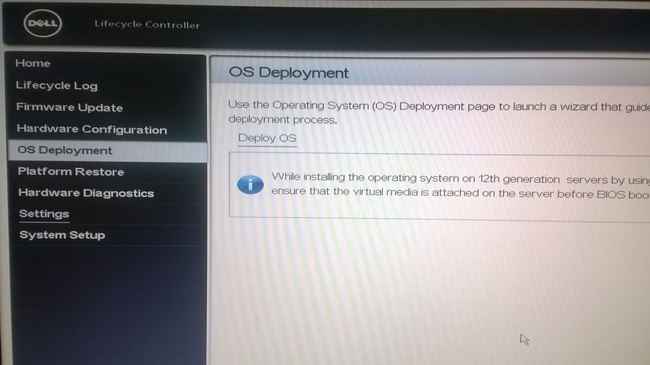The image size is (650, 365).
Task: Select Firmware Update in sidebar
Action: [x=70, y=107]
